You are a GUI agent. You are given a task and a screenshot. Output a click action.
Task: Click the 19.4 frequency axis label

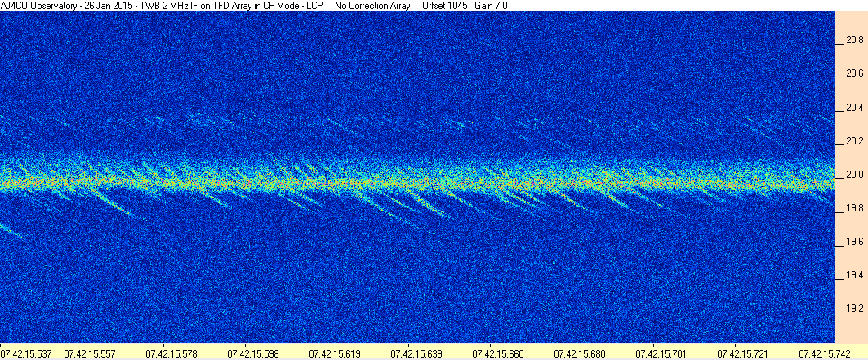coord(855,275)
